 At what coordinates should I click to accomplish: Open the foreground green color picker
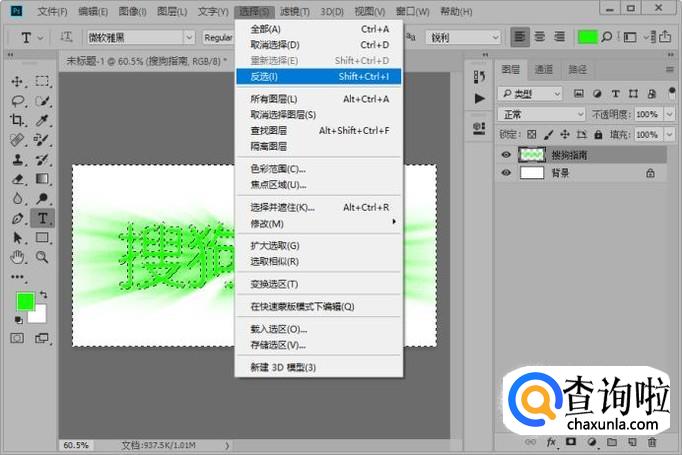coord(24,301)
